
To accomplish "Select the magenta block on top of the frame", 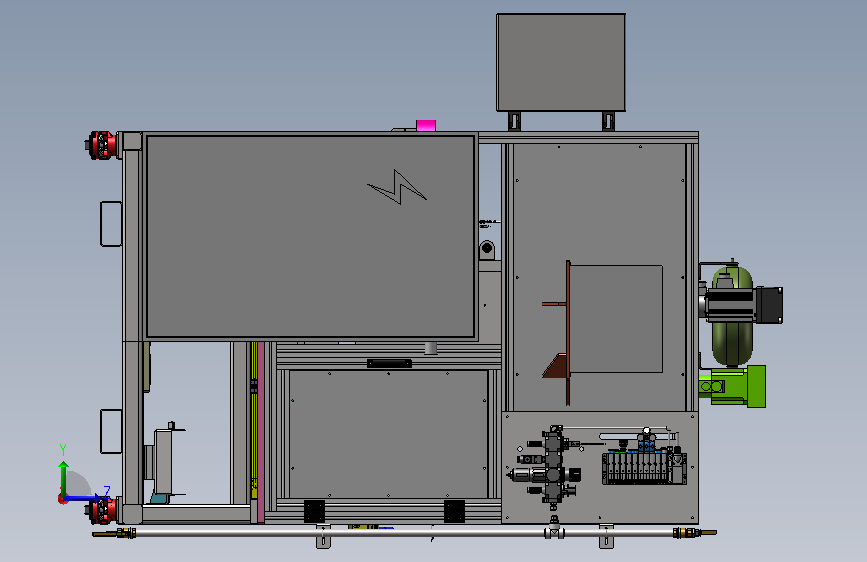I will point(426,126).
